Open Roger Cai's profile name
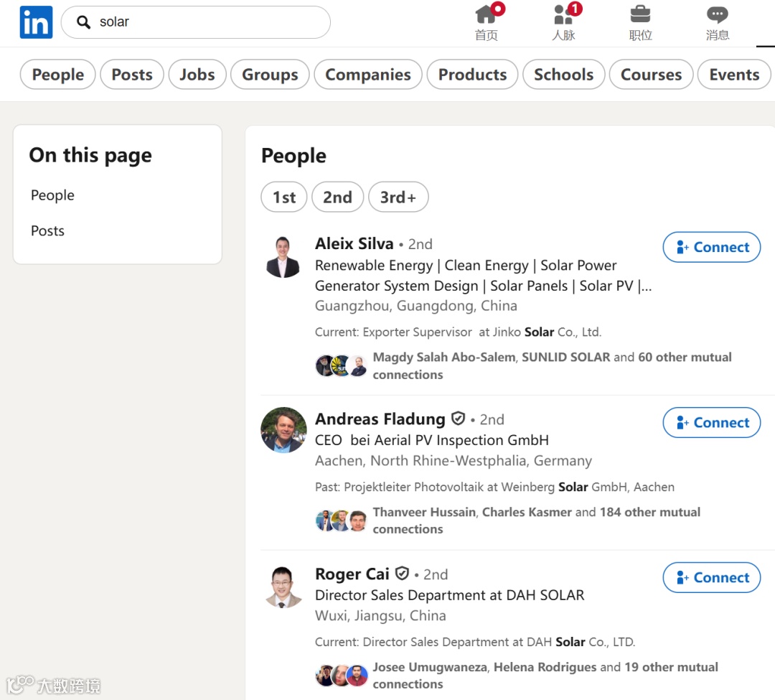Viewport: 775px width, 700px height. 352,574
